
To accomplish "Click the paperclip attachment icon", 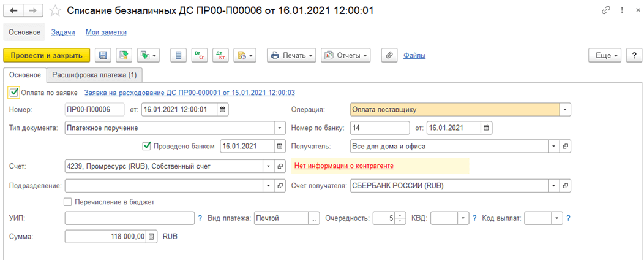I will [388, 56].
